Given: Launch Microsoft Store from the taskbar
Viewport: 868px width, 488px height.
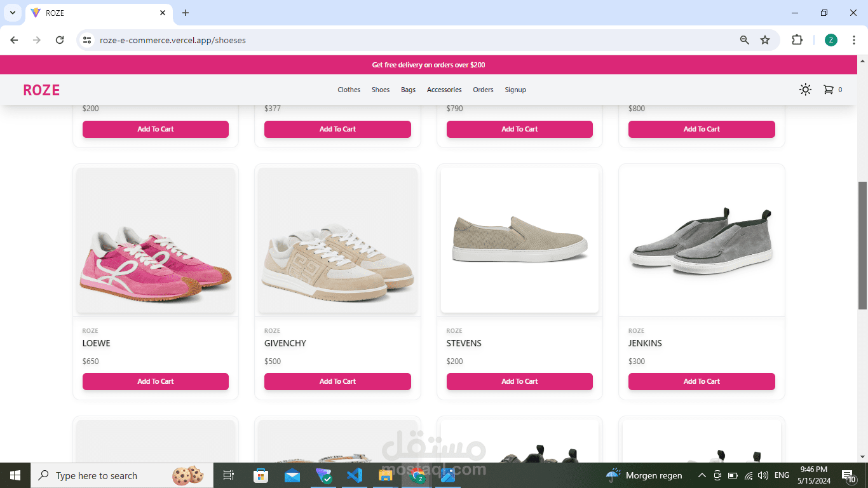Looking at the screenshot, I should [261, 475].
